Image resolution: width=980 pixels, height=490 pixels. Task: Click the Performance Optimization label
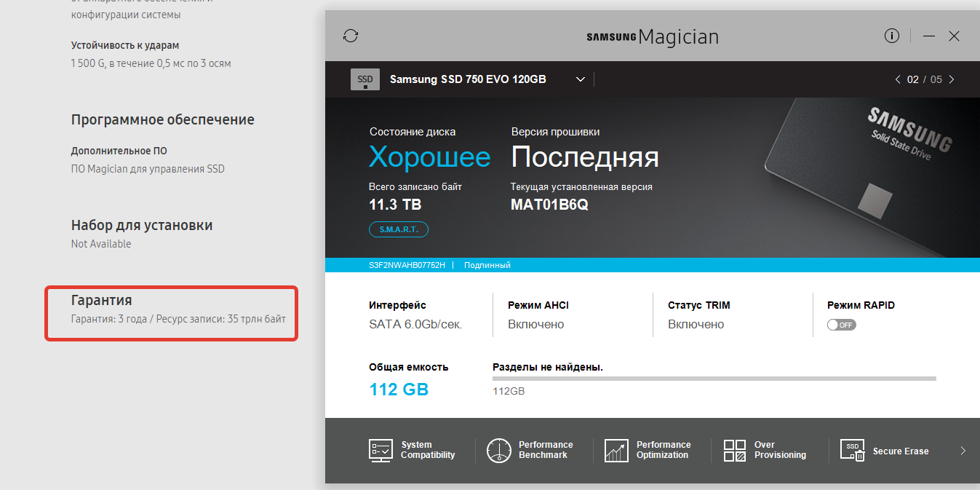(x=664, y=450)
